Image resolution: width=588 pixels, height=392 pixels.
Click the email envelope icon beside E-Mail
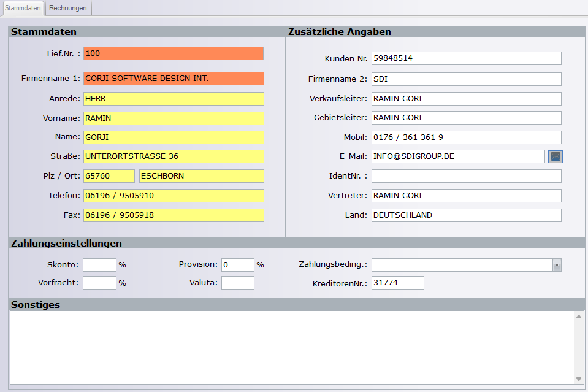pos(556,156)
